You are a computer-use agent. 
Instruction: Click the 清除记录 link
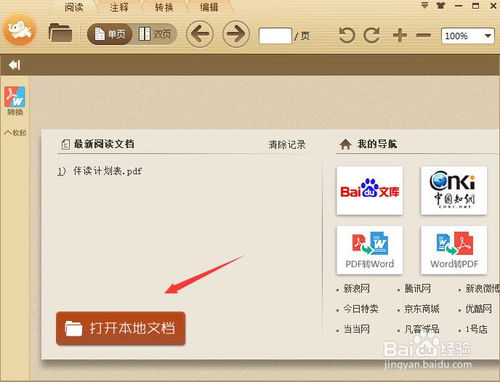tap(287, 145)
